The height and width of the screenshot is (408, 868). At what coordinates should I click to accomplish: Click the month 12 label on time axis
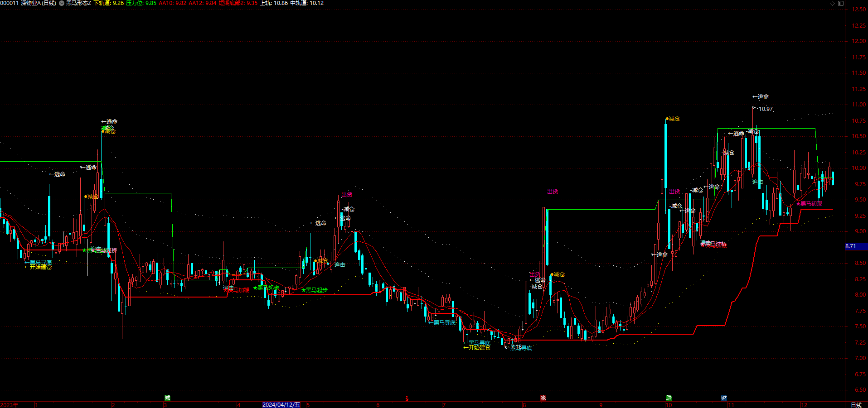point(804,405)
